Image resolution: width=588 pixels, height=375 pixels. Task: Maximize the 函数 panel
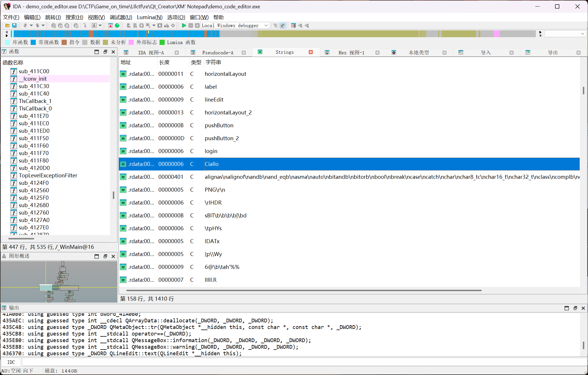(97, 52)
